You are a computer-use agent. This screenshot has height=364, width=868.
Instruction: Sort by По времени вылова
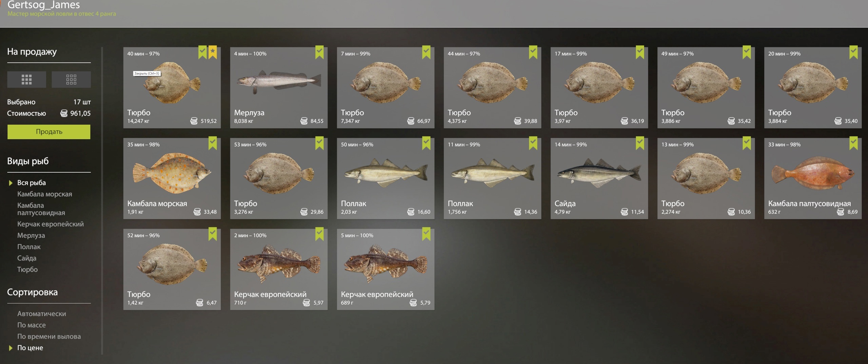coord(49,337)
